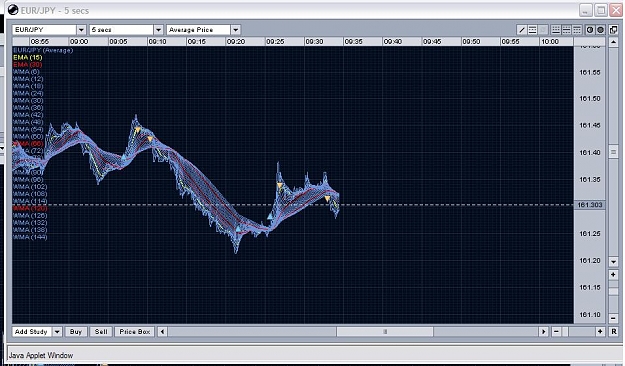Click the Sell button
This screenshot has height=366, width=625.
(101, 332)
